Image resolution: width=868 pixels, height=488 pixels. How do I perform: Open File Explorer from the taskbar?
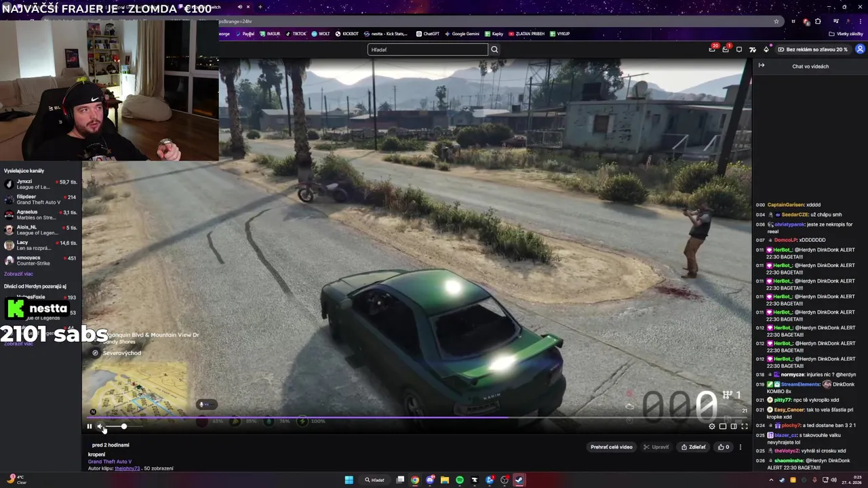(x=445, y=480)
